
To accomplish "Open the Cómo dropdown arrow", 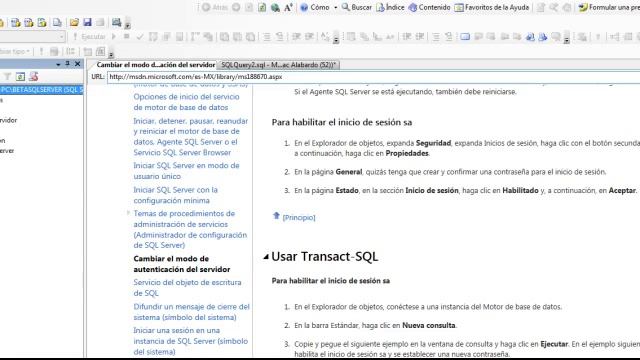I will point(336,7).
